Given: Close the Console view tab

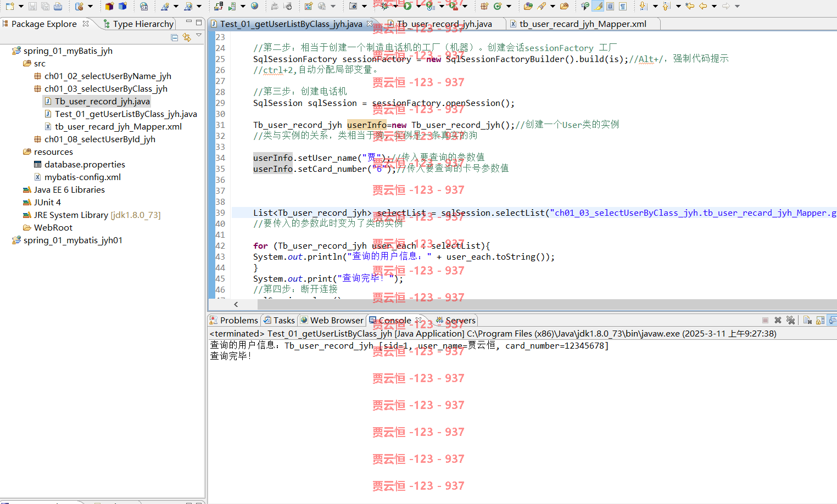Looking at the screenshot, I should click(x=418, y=320).
